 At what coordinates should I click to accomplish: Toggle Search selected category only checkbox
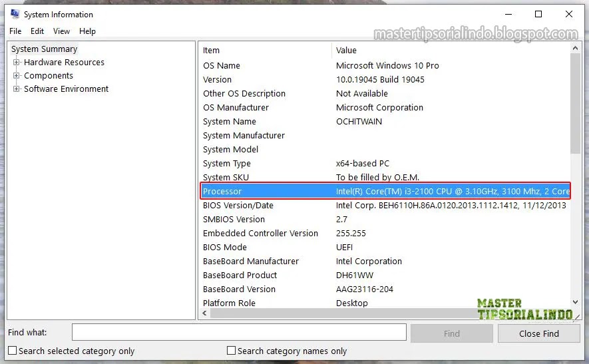[13, 351]
